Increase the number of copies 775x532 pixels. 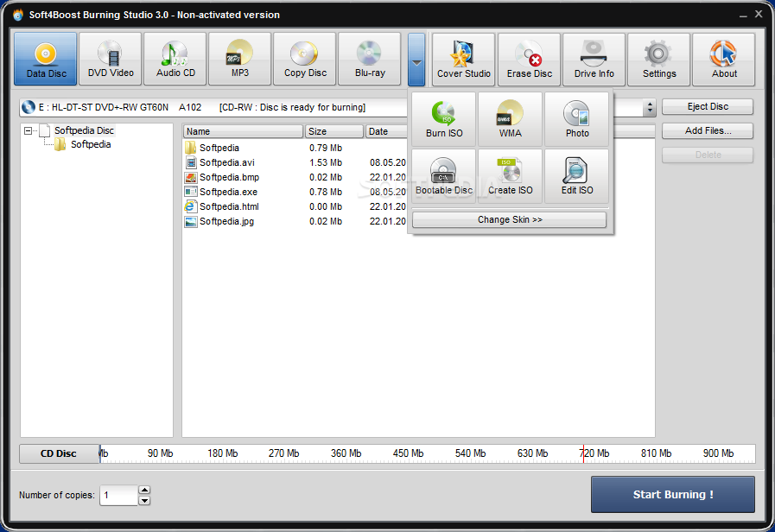144,490
